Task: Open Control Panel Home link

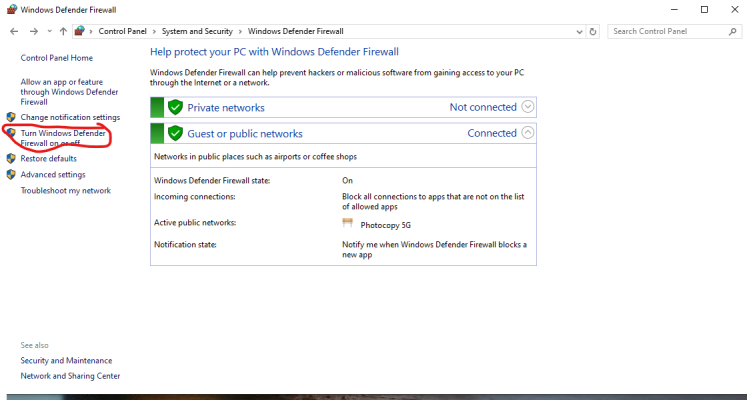Action: pos(57,58)
